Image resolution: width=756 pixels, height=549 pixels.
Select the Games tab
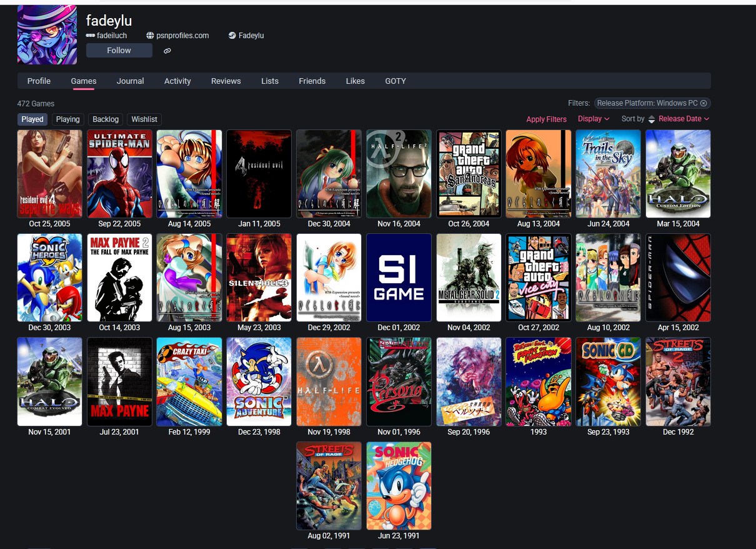[x=84, y=81]
